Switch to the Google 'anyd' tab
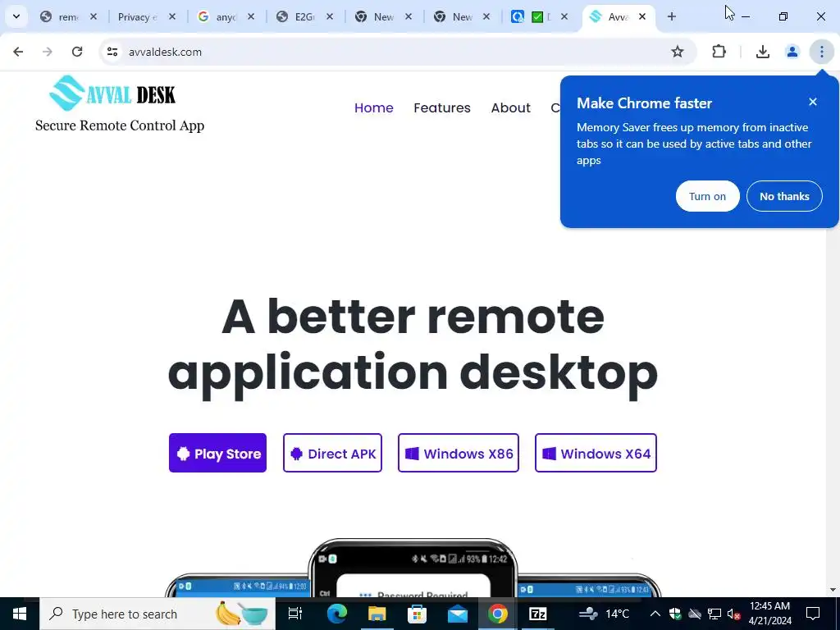The width and height of the screenshot is (840, 630). [217, 16]
